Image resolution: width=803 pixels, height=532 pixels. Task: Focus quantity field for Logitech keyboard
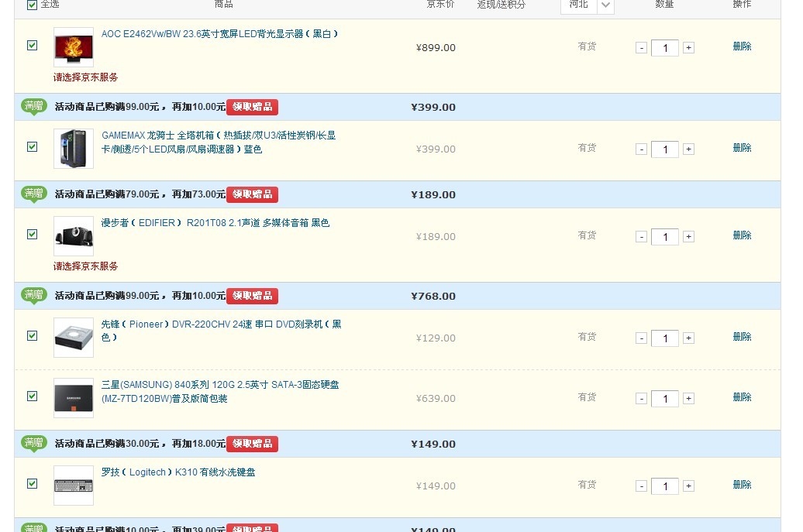(x=665, y=486)
